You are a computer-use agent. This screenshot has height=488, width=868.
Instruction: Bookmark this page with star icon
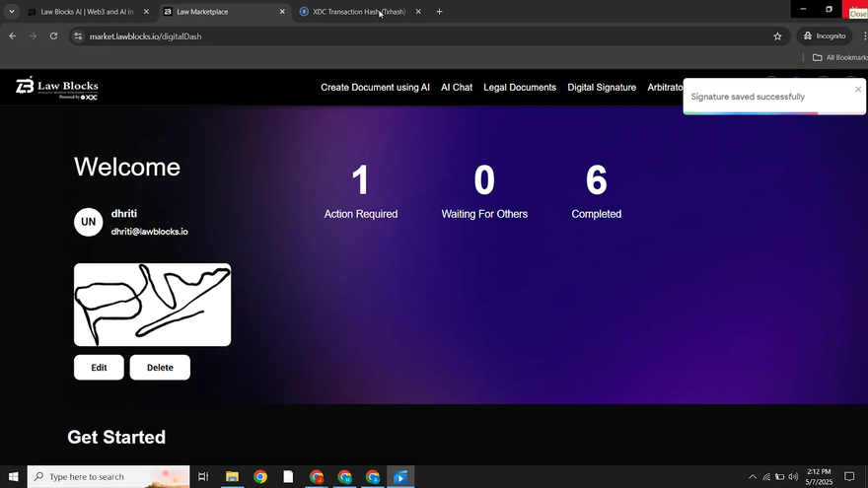tap(777, 36)
